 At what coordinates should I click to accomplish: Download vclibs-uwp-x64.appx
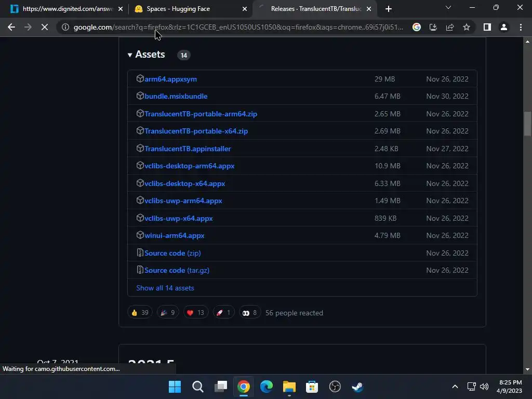(179, 219)
